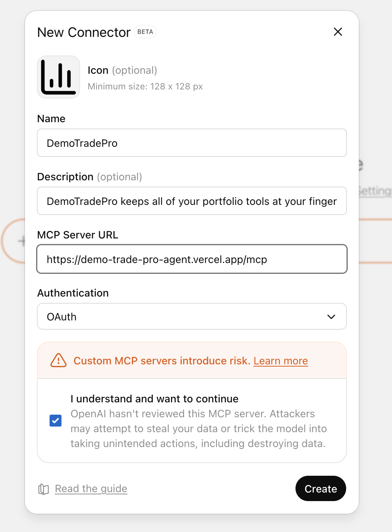Open the 'Learn more' risk link
This screenshot has height=532, width=392.
[281, 361]
